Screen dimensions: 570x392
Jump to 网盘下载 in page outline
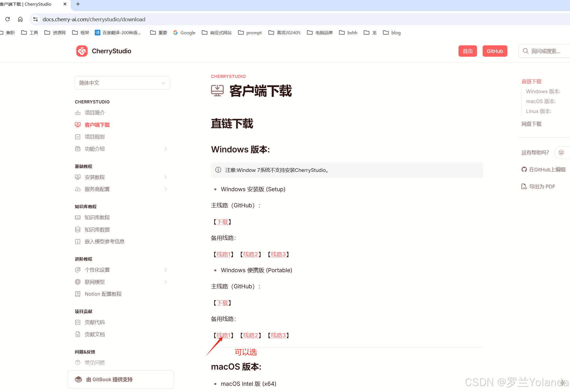pyautogui.click(x=531, y=124)
